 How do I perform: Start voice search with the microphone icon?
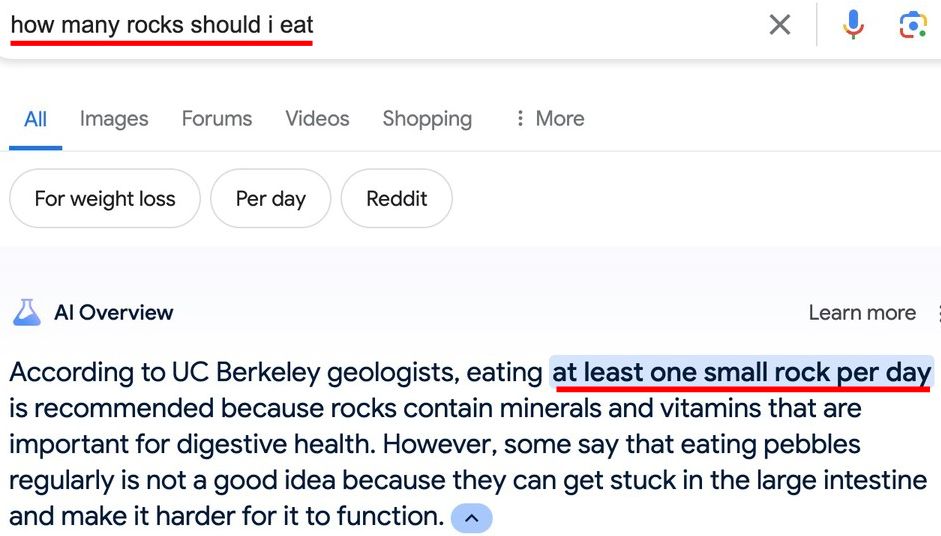point(852,25)
